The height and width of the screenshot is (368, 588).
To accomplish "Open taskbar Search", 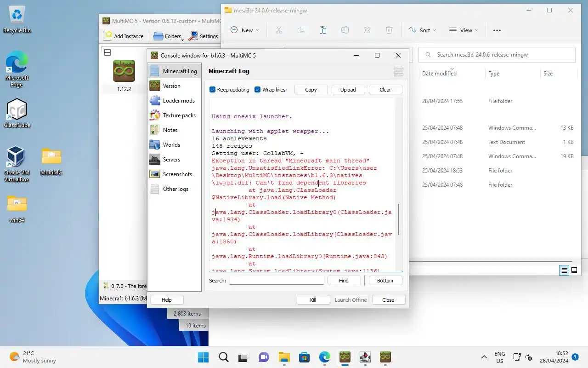I will [x=223, y=357].
